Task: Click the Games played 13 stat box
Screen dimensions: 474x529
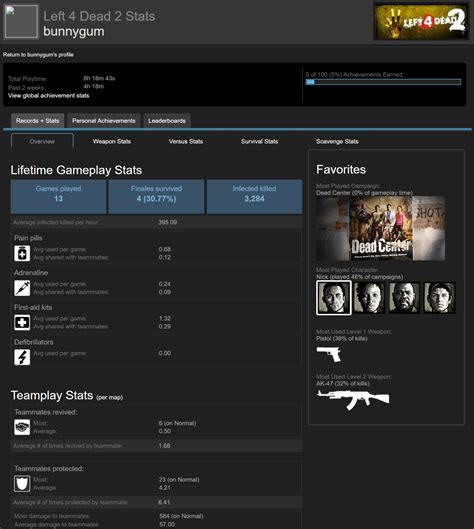Action: point(58,197)
